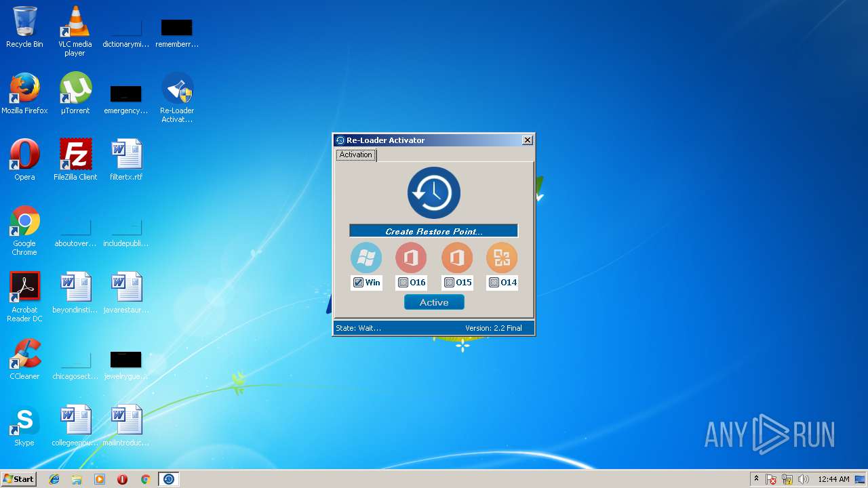
Task: Show hidden tray icons arrow
Action: (757, 479)
